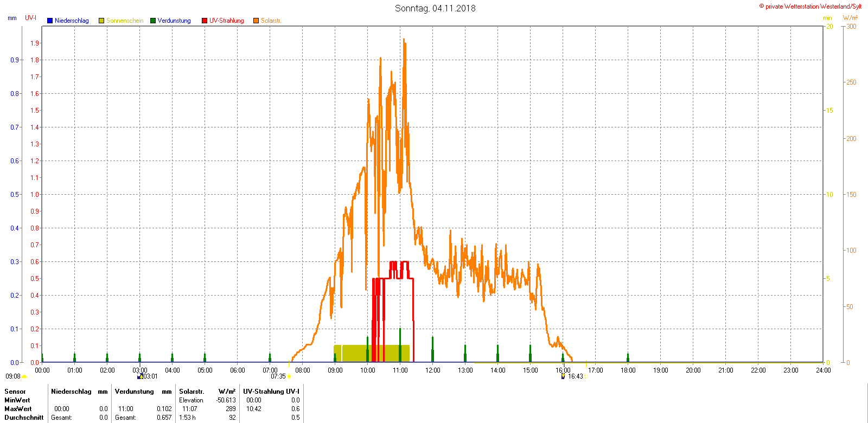Click the yellow 'min' axis unit label
868x423 pixels.
[x=827, y=18]
